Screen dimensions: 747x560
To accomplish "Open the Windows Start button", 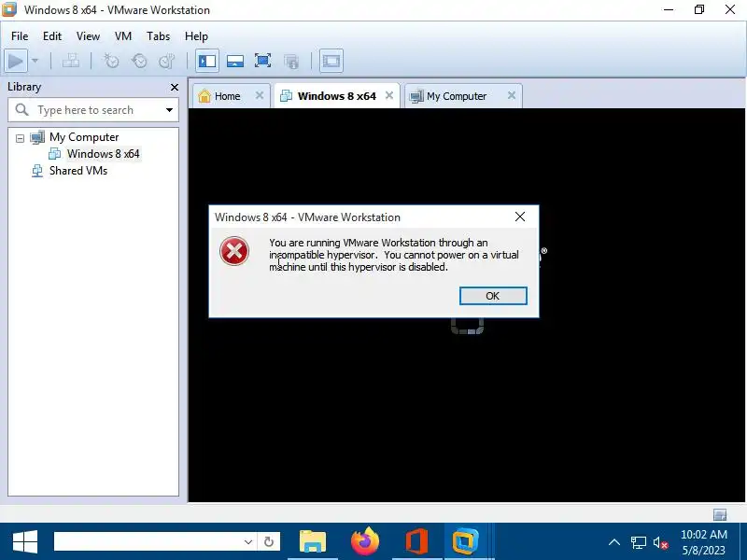I will click(x=25, y=542).
